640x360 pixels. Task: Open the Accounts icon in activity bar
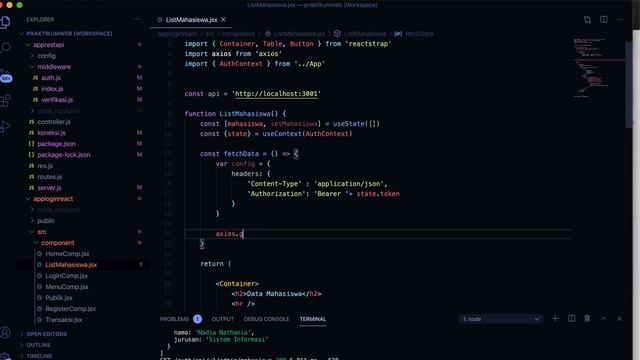click(5, 333)
